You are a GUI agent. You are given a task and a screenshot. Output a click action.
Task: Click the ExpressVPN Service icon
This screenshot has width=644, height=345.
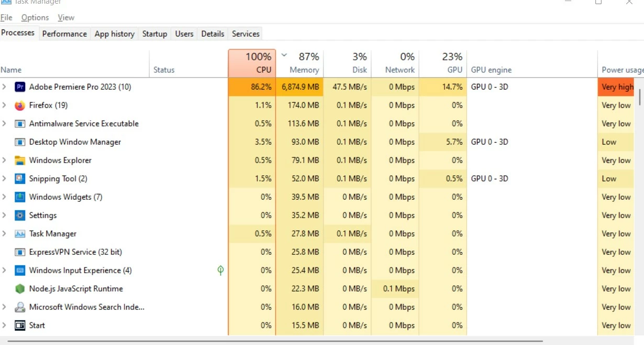20,252
